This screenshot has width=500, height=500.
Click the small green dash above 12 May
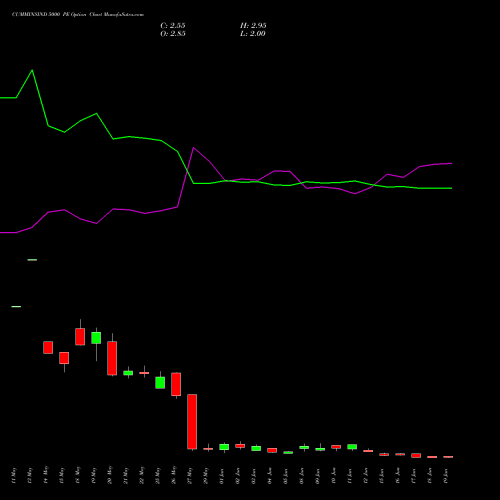pyautogui.click(x=32, y=260)
